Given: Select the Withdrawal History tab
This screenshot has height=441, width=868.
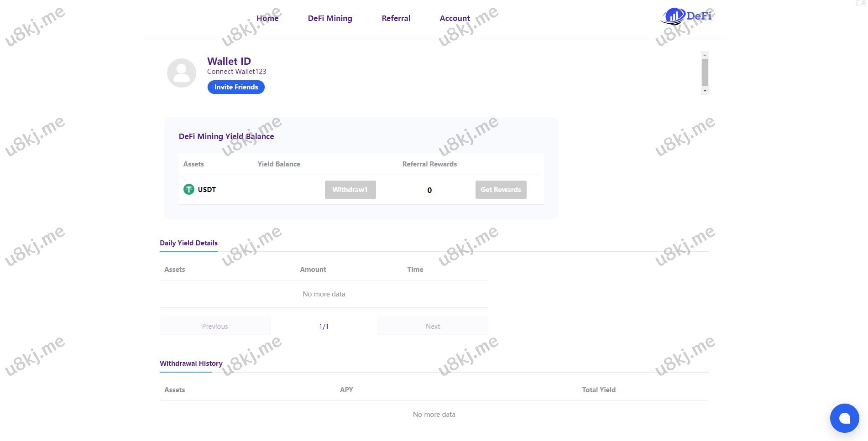Looking at the screenshot, I should (191, 363).
